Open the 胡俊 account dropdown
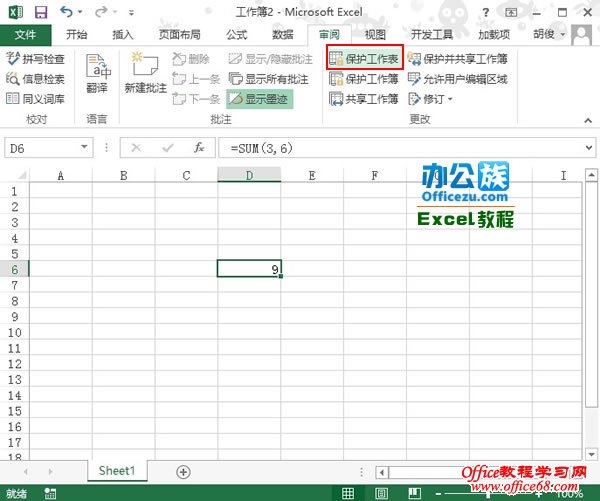Image resolution: width=600 pixels, height=501 pixels. (549, 34)
